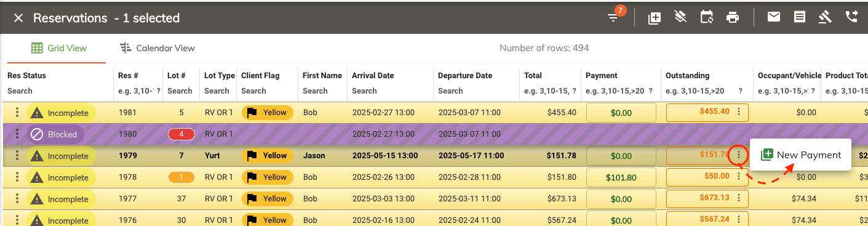
Task: Open three-dot menu beside $50.00 outstanding
Action: pyautogui.click(x=739, y=177)
